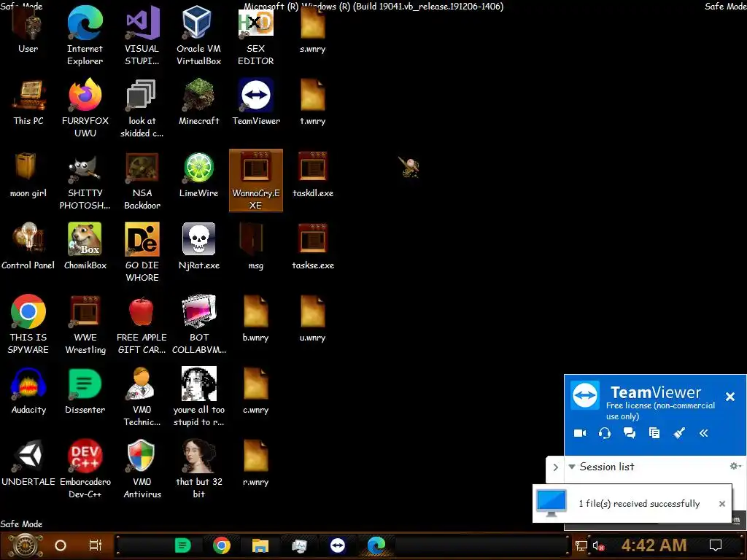Select the r.wnry file
Viewport: 747px width, 560px height.
pos(256,464)
